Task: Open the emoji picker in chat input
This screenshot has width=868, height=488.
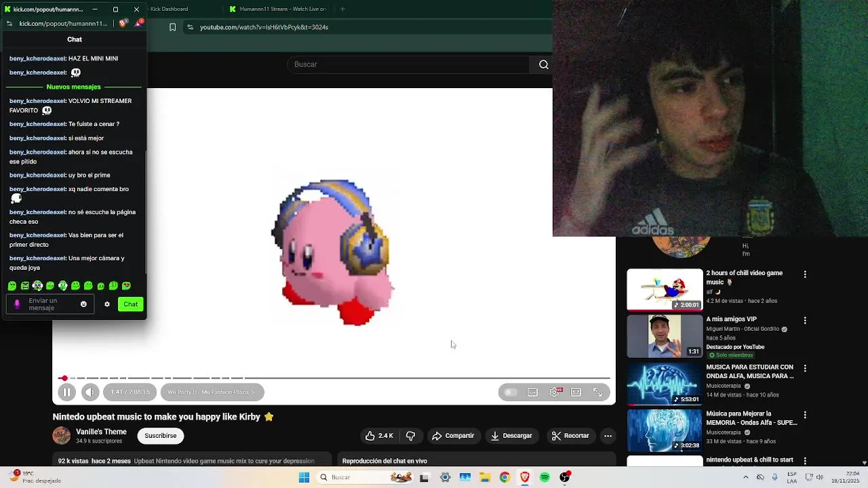Action: [83, 304]
